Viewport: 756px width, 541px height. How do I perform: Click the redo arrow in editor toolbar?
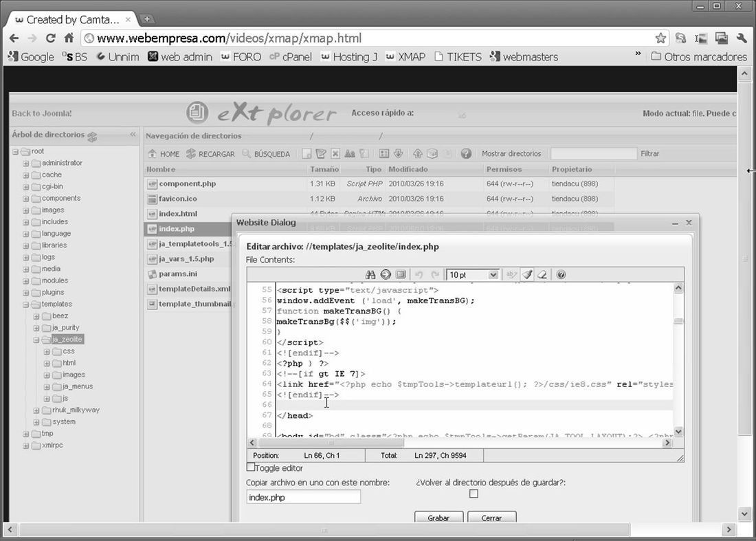[x=435, y=275]
